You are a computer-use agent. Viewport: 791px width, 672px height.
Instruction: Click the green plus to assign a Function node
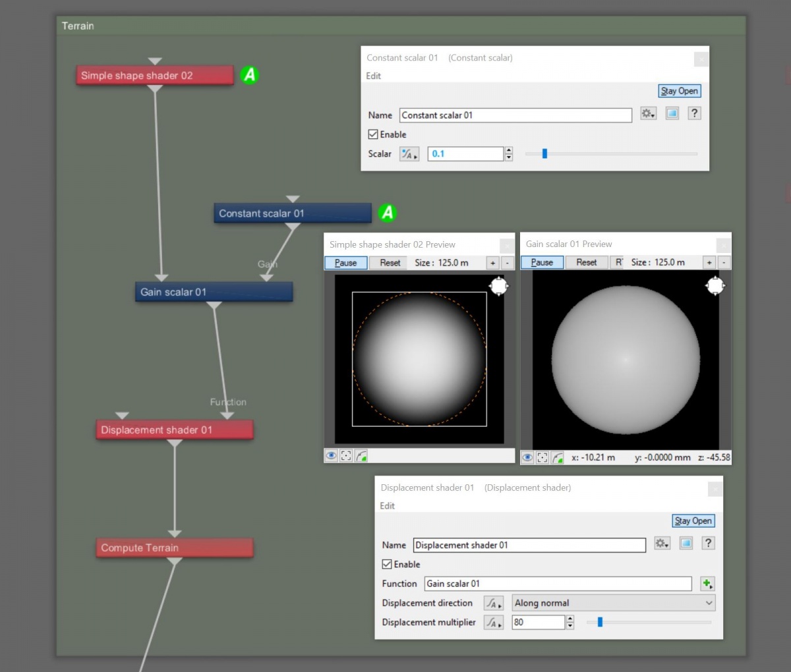(706, 583)
